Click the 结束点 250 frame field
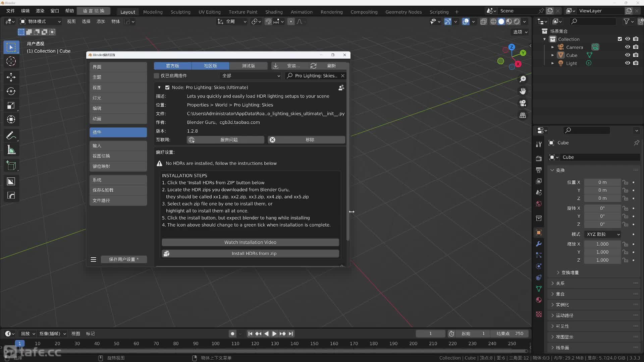 click(510, 334)
